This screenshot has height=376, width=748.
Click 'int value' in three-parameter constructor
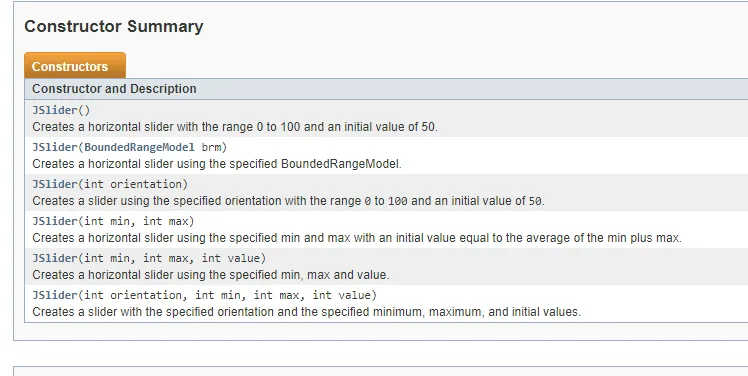(x=230, y=258)
